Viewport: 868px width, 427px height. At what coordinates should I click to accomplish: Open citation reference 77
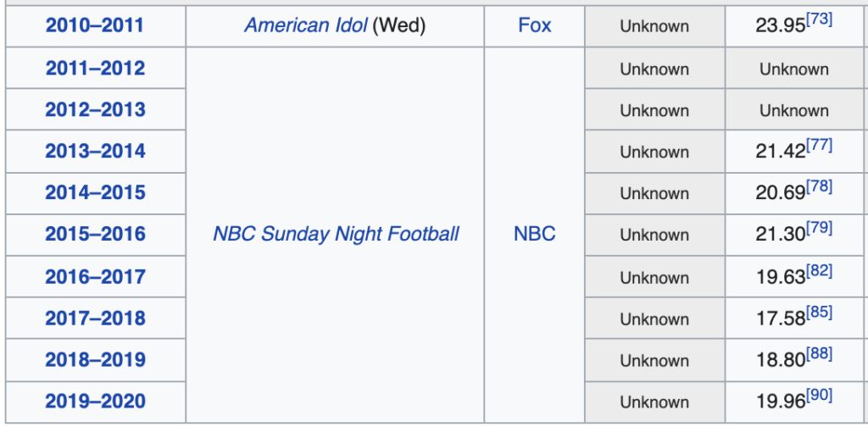tap(820, 145)
